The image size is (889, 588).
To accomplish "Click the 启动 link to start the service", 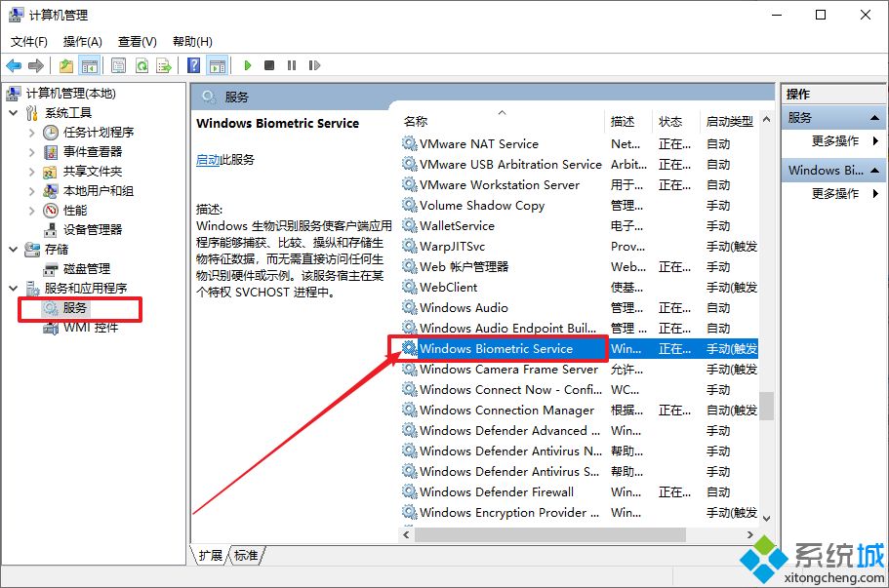I will tap(208, 160).
